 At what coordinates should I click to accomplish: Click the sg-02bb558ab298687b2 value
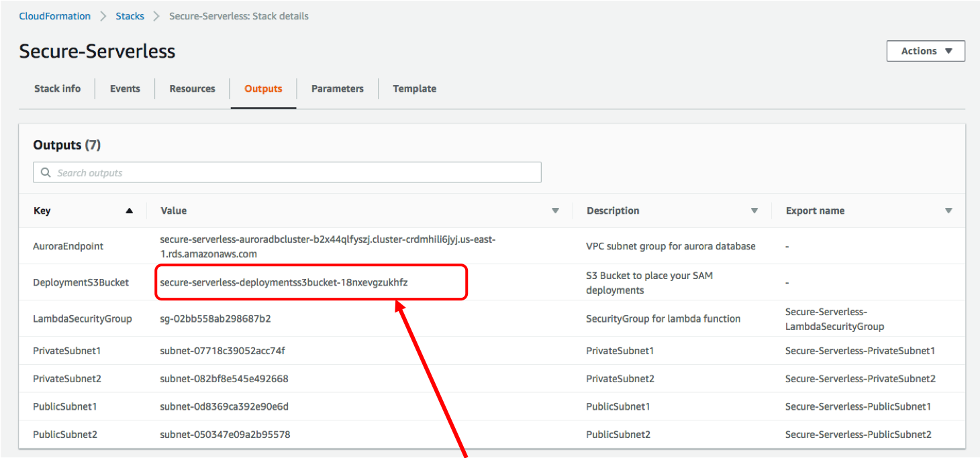click(x=215, y=319)
